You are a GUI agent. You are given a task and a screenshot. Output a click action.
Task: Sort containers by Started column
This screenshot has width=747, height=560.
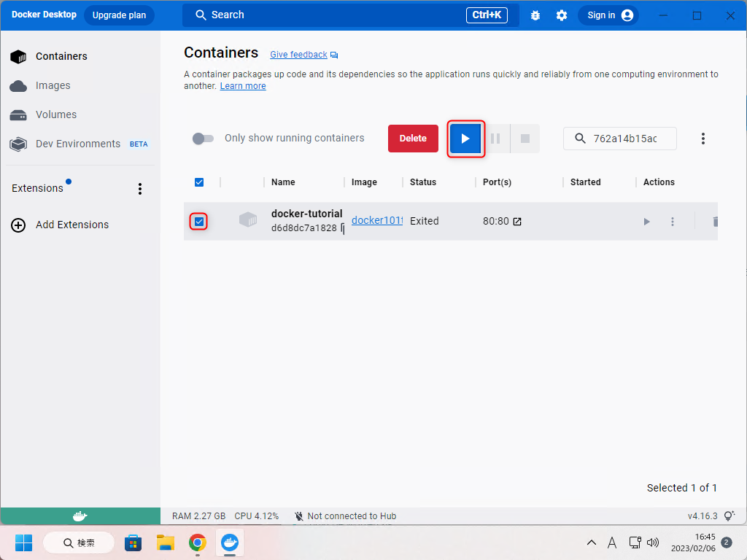[586, 182]
